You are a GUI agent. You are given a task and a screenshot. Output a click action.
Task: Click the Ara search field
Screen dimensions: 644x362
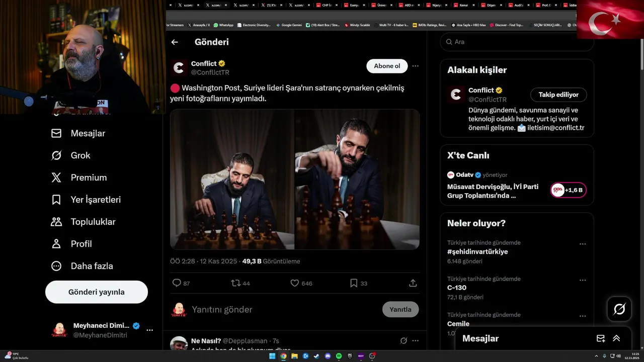click(x=517, y=42)
